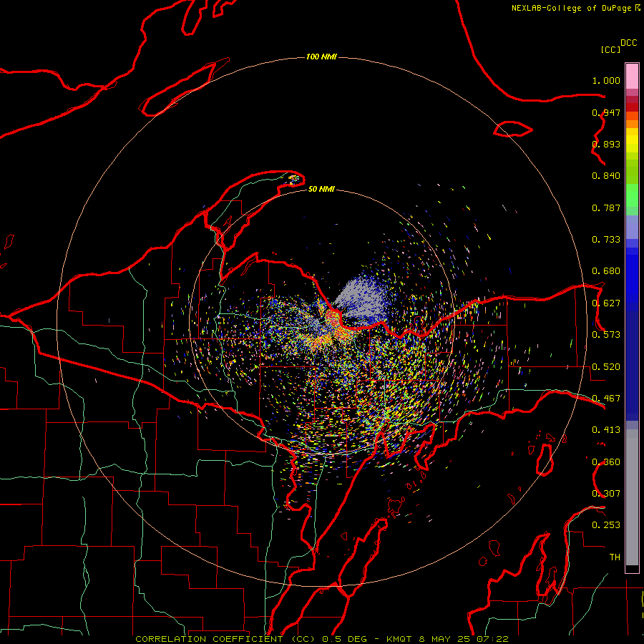Click the DCC label above the color scale

(x=629, y=43)
